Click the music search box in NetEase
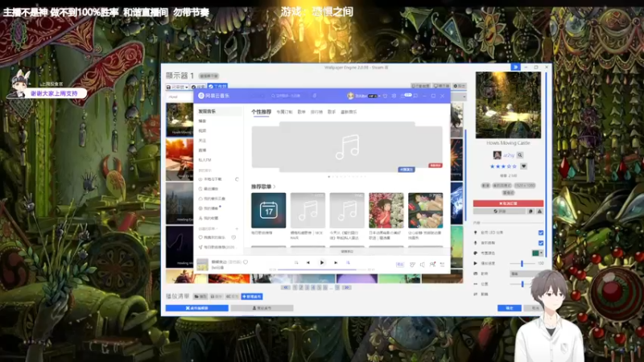This screenshot has width=644, height=362. point(287,96)
